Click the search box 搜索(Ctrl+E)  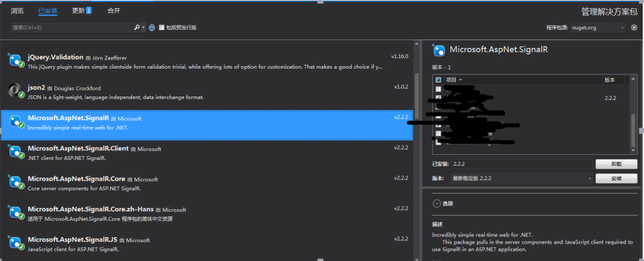[72, 28]
